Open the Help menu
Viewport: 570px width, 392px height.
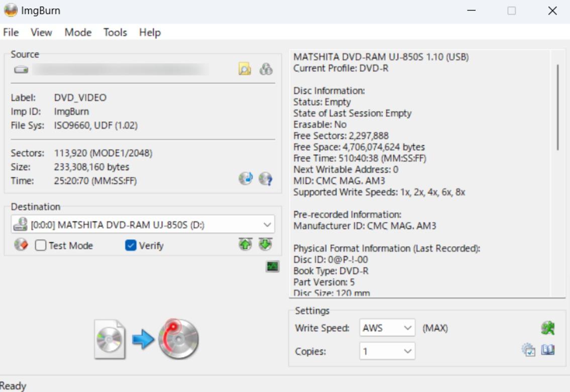coord(150,32)
